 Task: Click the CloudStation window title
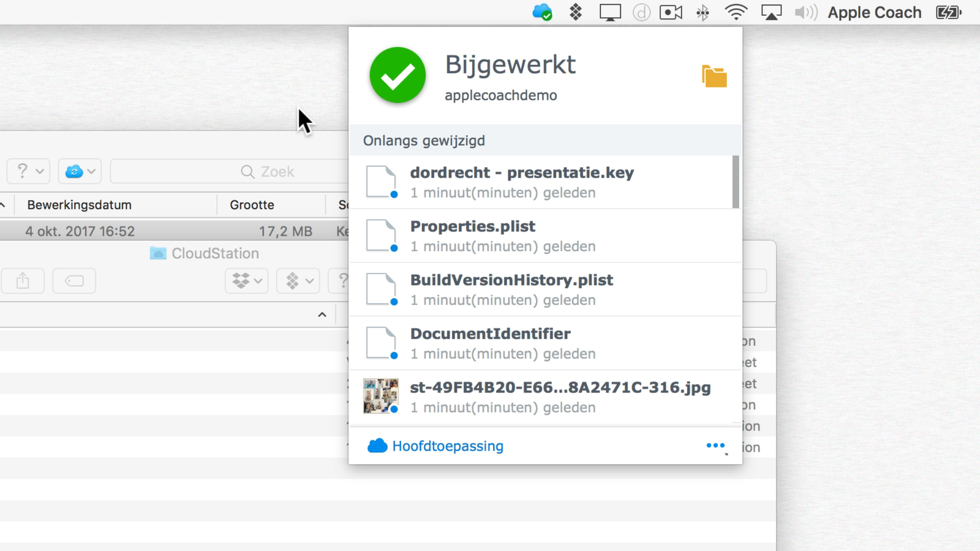click(x=215, y=253)
